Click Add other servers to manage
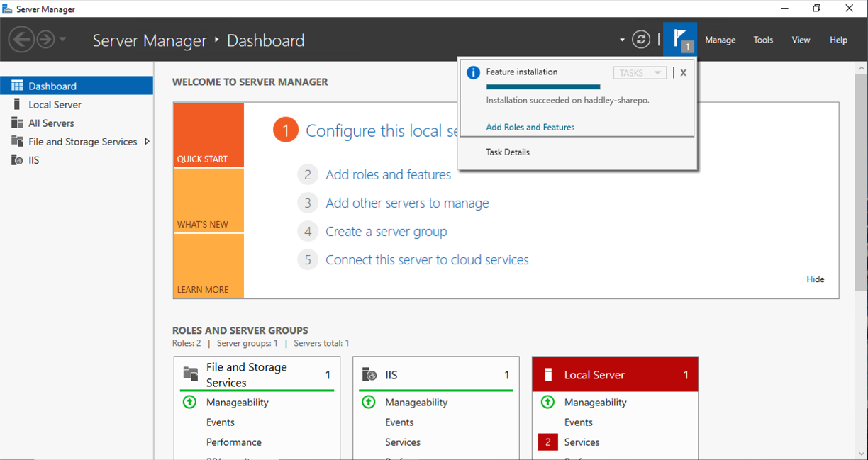The width and height of the screenshot is (868, 460). click(407, 203)
